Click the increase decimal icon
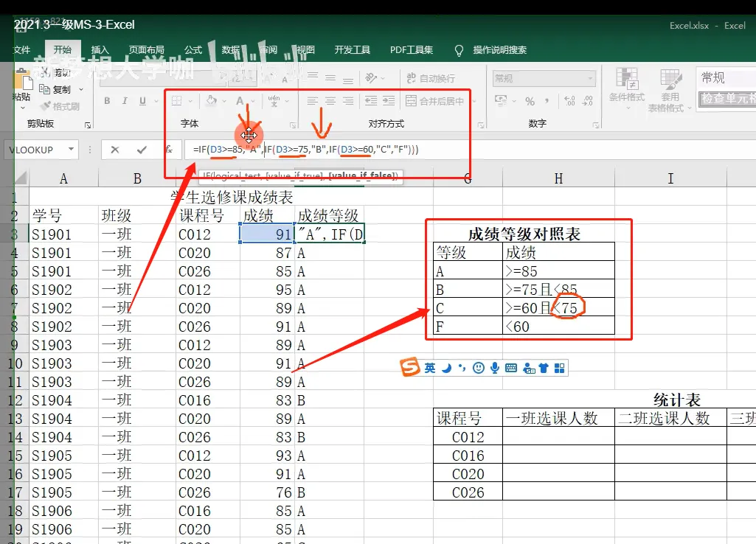This screenshot has height=544, width=756. (569, 101)
